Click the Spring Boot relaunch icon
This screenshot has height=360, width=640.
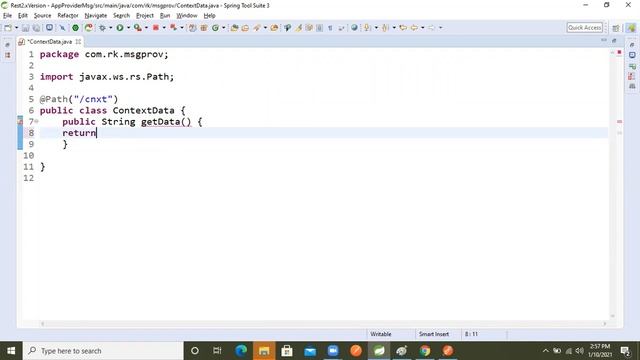88,28
